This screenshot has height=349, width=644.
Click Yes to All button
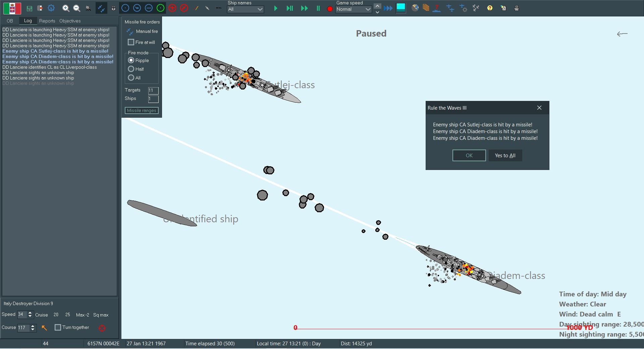(x=505, y=156)
